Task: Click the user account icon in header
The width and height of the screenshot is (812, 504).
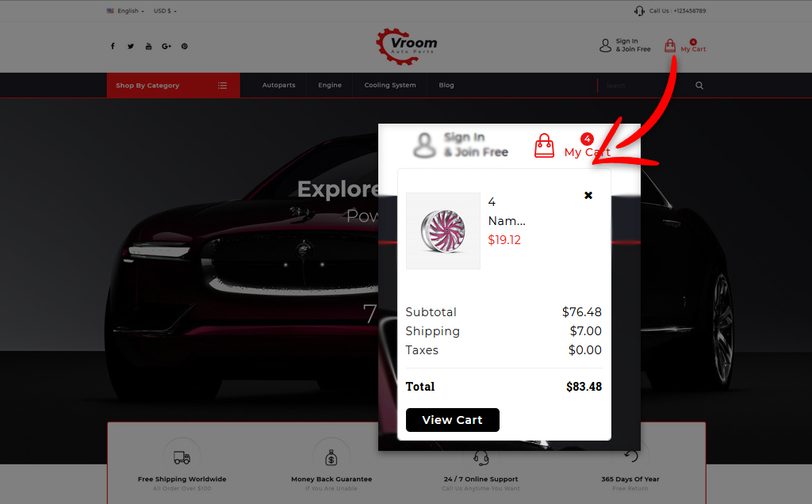Action: click(605, 45)
